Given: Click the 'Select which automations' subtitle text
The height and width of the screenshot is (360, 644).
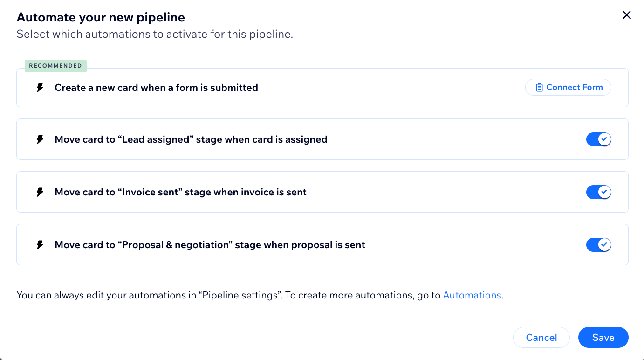Looking at the screenshot, I should pos(155,34).
